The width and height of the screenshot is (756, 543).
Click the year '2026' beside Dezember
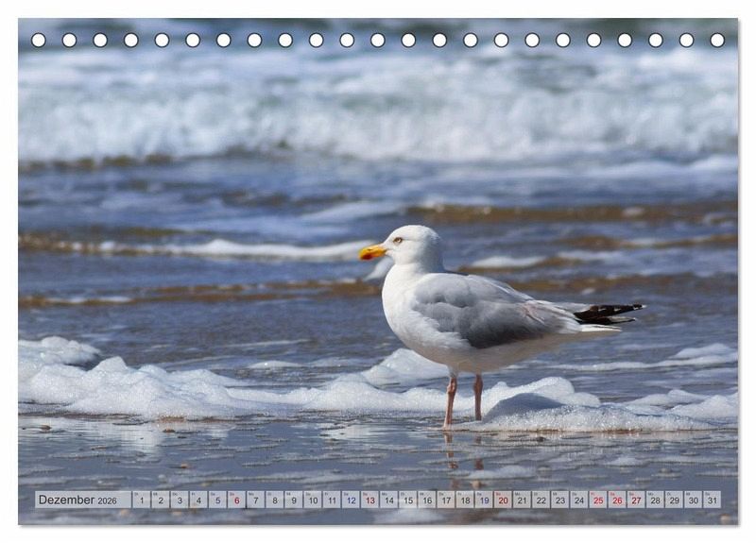tap(107, 501)
